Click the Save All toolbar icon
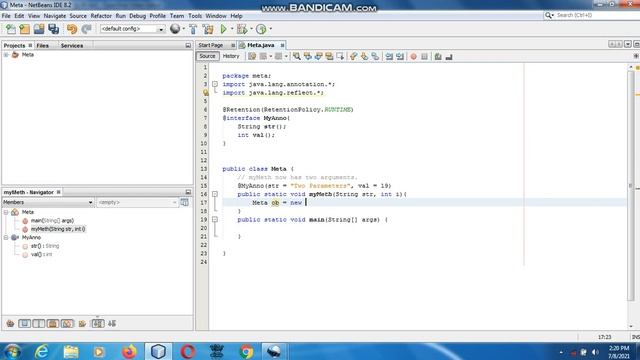This screenshot has width=640, height=360. 53,29
